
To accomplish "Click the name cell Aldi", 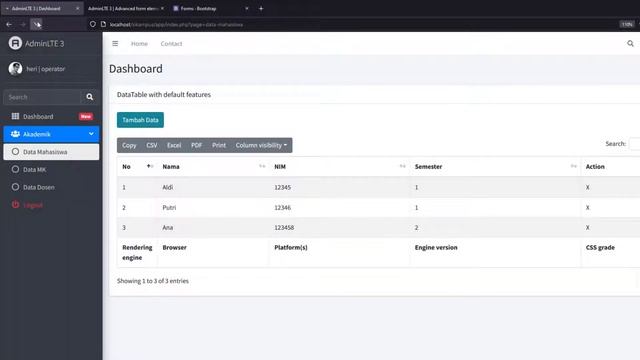I will point(168,187).
